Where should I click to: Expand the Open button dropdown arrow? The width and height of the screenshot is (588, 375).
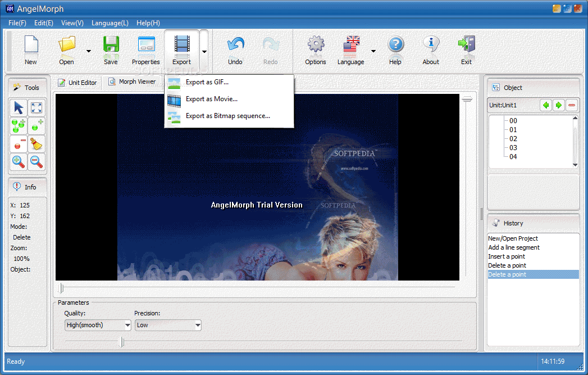click(x=89, y=51)
